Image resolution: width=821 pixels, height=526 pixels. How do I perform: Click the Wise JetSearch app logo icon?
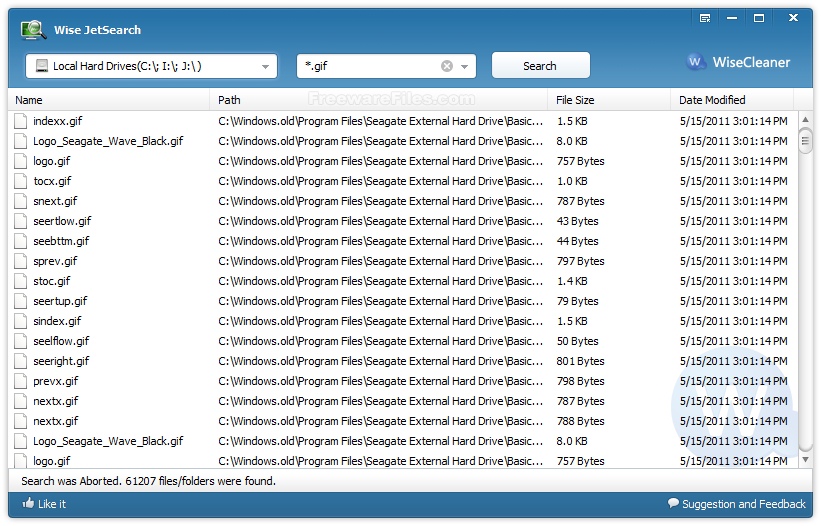(33, 30)
